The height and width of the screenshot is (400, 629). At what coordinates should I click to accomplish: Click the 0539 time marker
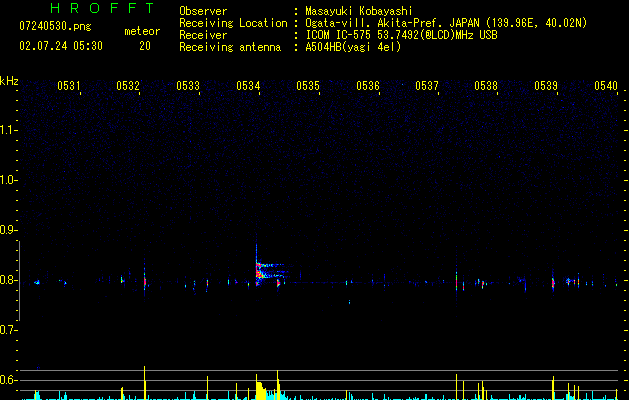coord(546,85)
